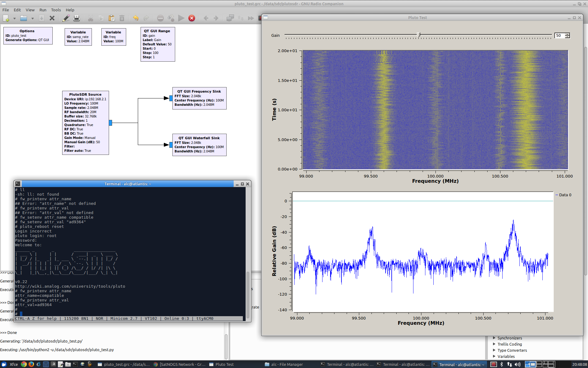Open the volume tray icon
588x368 pixels.
518,364
